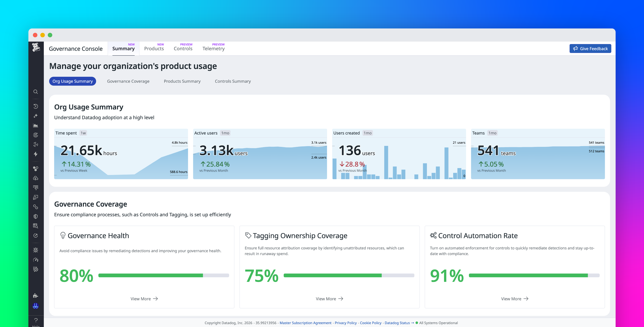The width and height of the screenshot is (644, 327).
Task: Switch to the Products tab
Action: [x=154, y=48]
